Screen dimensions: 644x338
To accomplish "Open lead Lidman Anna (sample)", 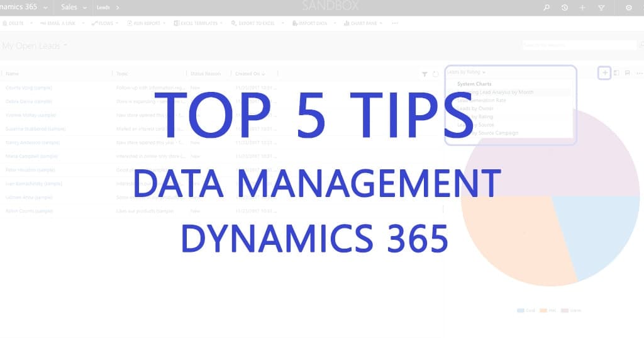I will tap(29, 198).
